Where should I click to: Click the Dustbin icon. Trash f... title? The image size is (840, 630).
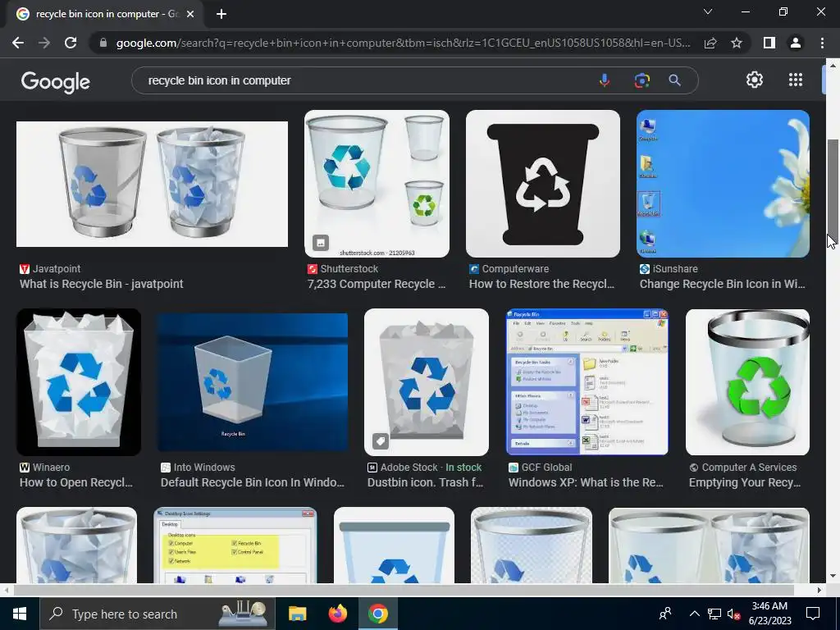[x=426, y=482]
